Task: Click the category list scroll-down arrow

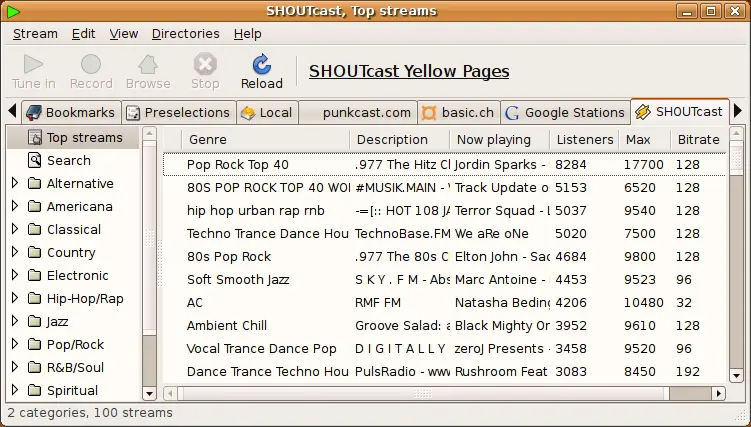Action: 149,394
